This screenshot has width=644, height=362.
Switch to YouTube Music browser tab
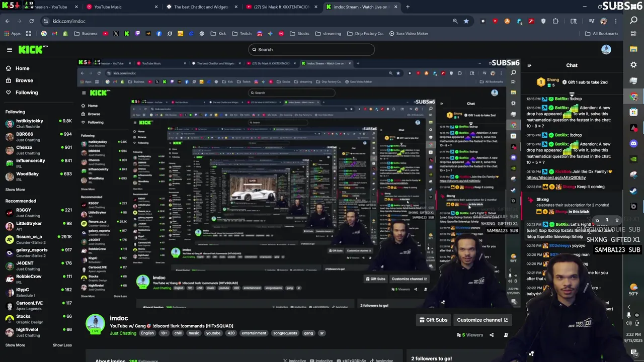(122, 7)
